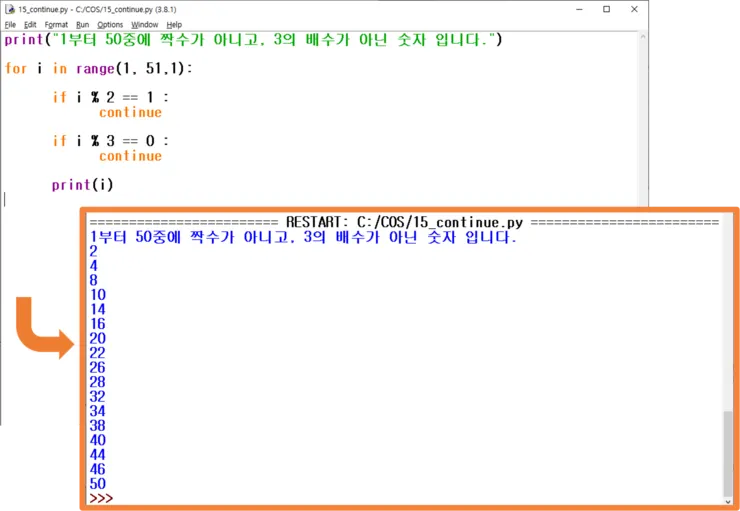Image resolution: width=740 pixels, height=511 pixels.
Task: Click the continue under 'i % 3' condition
Action: pyautogui.click(x=130, y=156)
